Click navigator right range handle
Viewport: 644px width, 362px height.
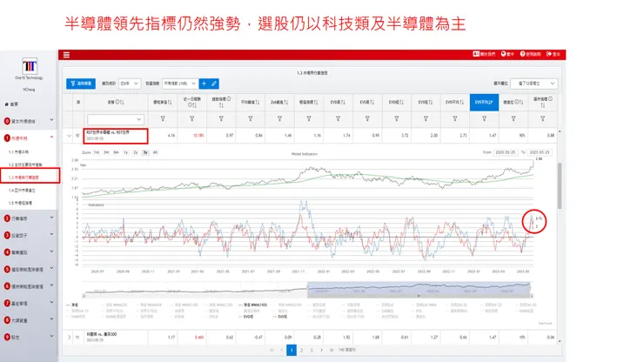point(530,287)
